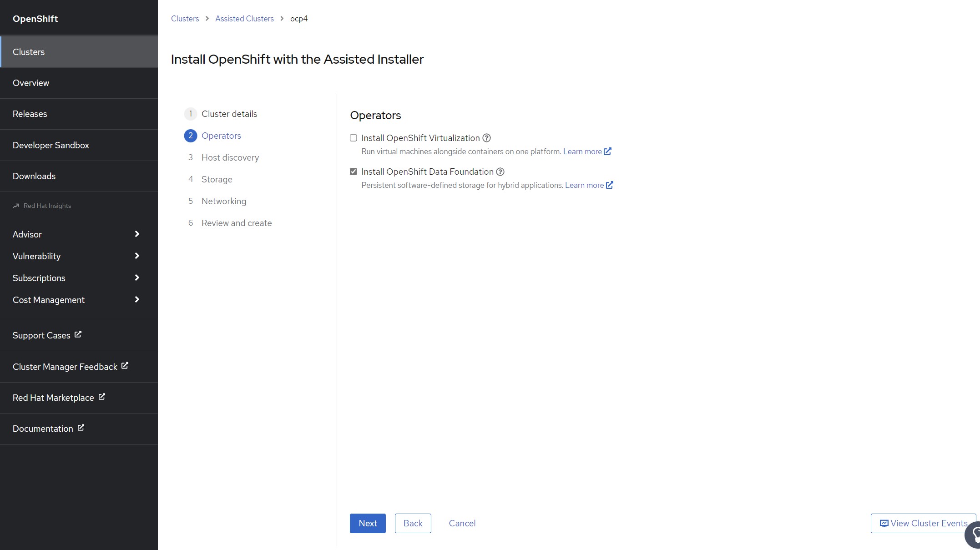This screenshot has height=550, width=980.
Task: Click the Cancel button
Action: coord(462,523)
